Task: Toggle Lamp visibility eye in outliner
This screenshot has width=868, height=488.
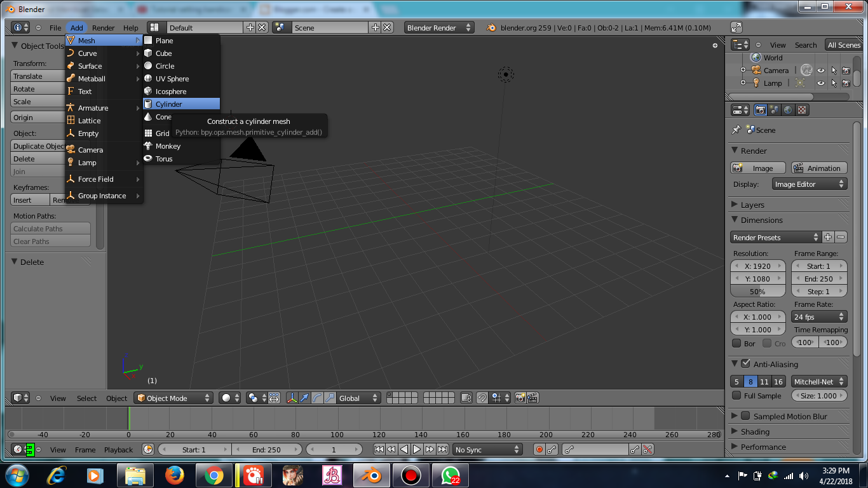Action: tap(821, 83)
